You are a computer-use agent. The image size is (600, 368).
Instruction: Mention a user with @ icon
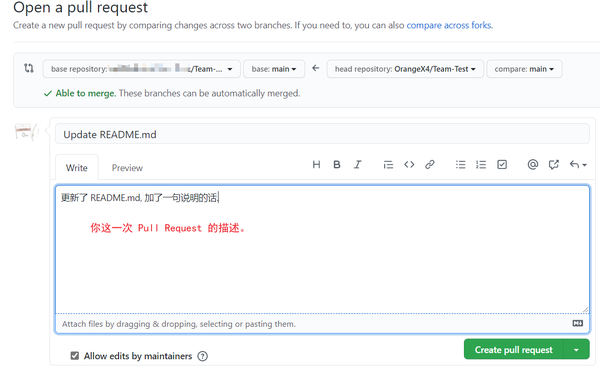pyautogui.click(x=533, y=164)
